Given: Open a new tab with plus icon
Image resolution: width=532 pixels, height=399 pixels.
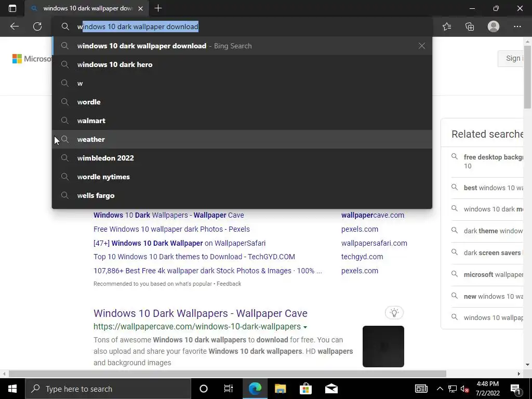Looking at the screenshot, I should [x=158, y=8].
